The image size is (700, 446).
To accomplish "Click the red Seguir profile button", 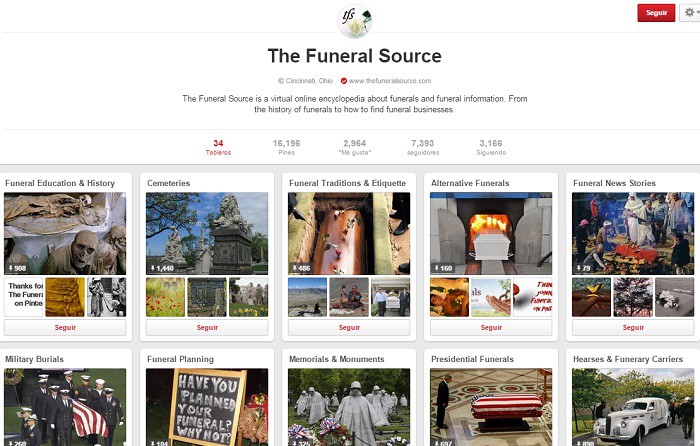I will [x=656, y=13].
